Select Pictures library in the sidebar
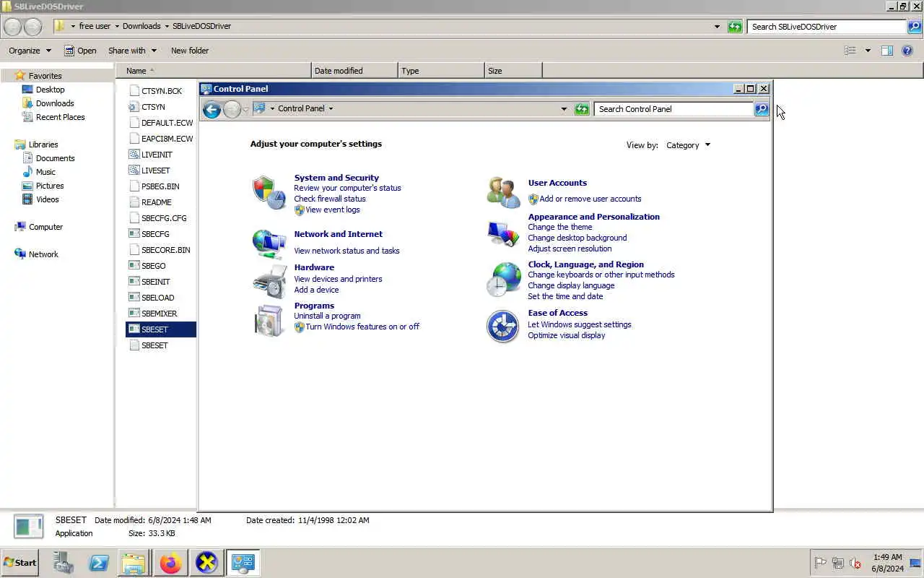This screenshot has width=924, height=578. pyautogui.click(x=50, y=186)
